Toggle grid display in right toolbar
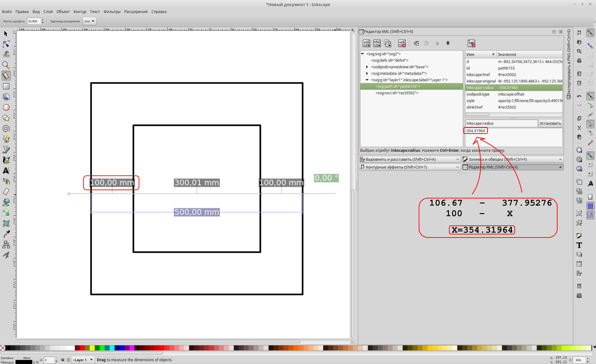The width and height of the screenshot is (596, 364). pos(590,206)
